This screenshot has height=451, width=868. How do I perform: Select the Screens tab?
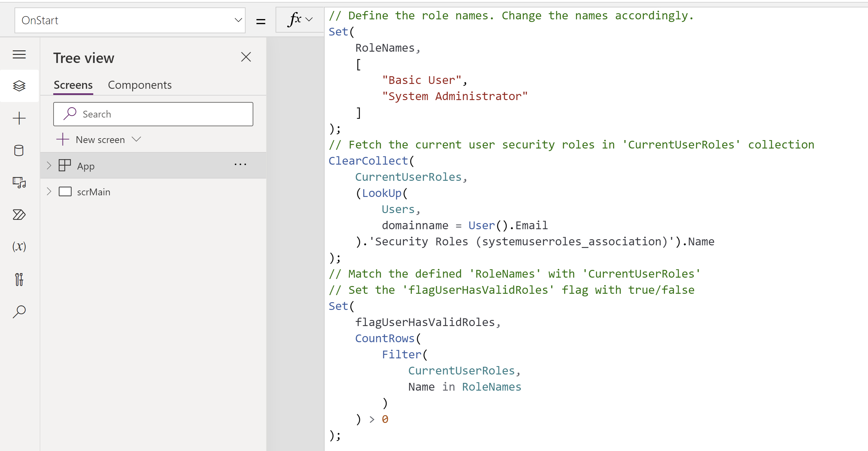tap(73, 85)
